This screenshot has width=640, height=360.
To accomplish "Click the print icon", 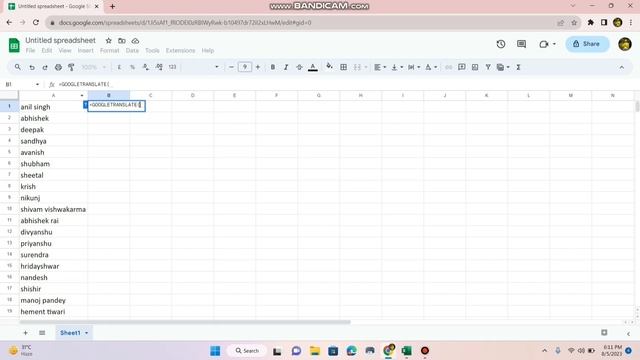I will point(58,67).
